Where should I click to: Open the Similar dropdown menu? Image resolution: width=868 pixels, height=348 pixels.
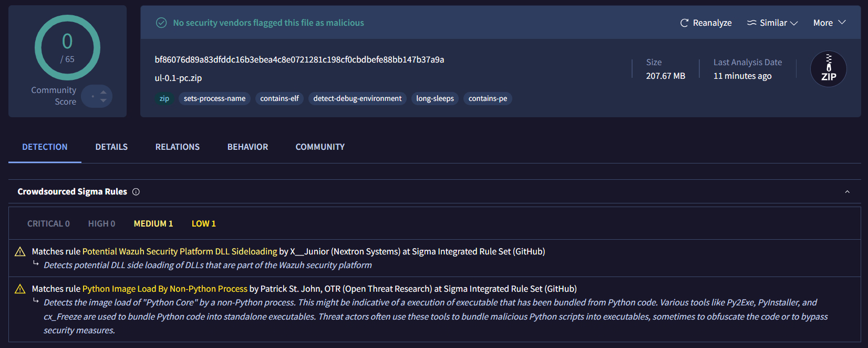coord(772,23)
